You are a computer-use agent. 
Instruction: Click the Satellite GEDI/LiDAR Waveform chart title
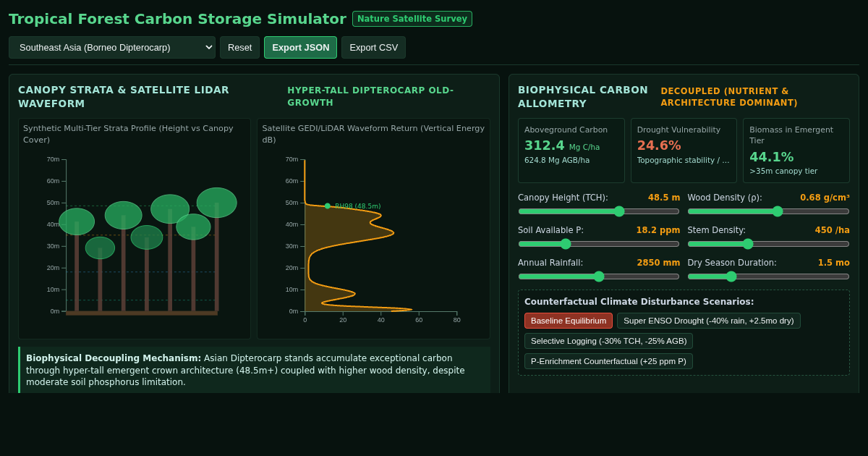pos(373,134)
